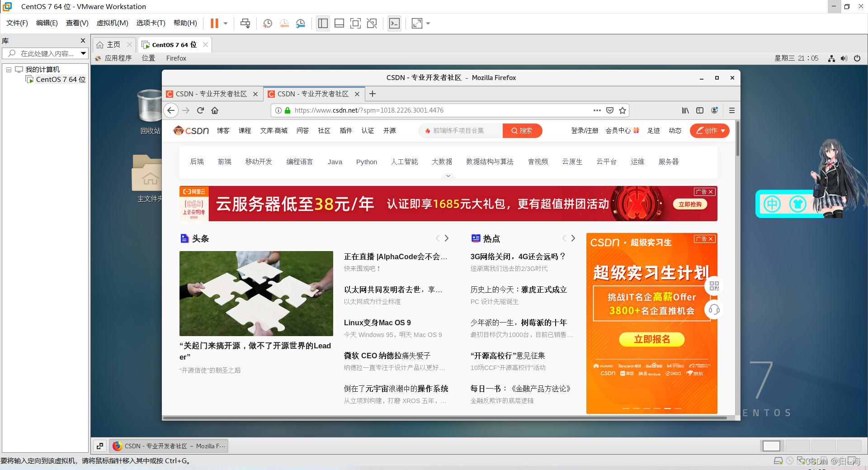Revert to previous snapshot icon
This screenshot has height=470, width=868.
point(284,23)
